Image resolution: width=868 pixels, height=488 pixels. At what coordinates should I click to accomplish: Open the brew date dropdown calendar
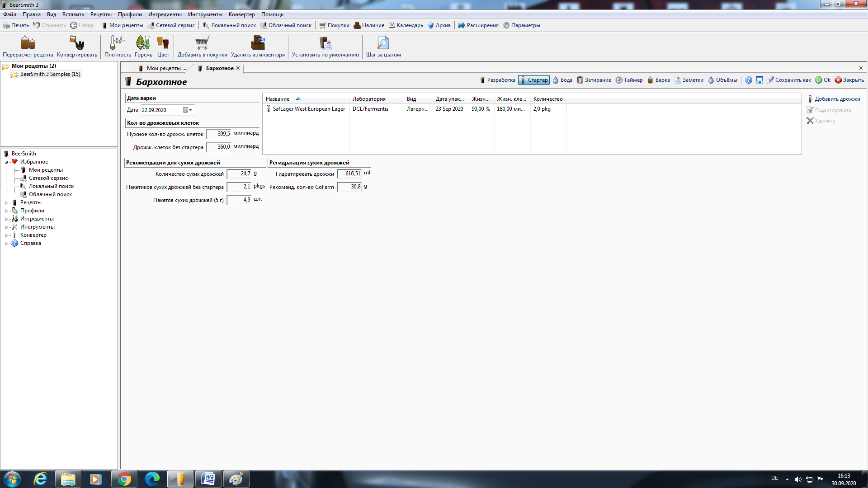[x=188, y=110]
